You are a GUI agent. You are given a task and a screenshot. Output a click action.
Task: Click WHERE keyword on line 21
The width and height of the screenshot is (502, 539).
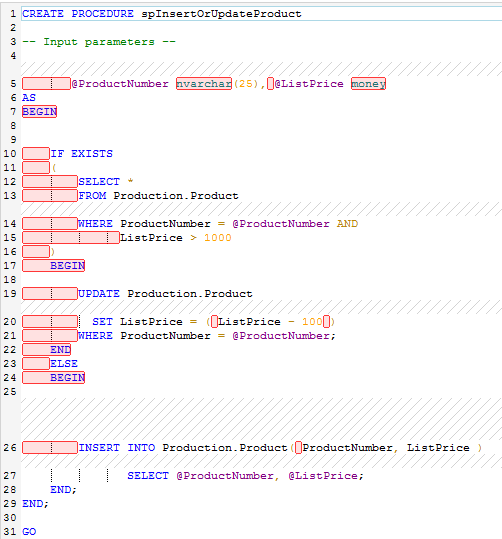95,336
